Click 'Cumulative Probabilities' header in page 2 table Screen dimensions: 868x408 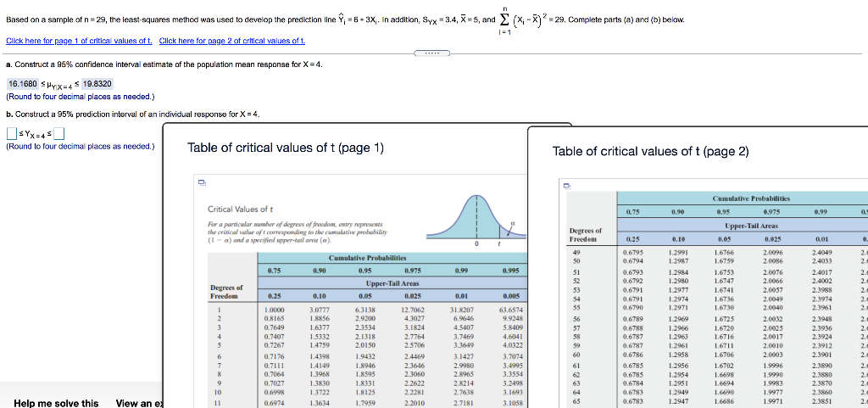(x=751, y=198)
